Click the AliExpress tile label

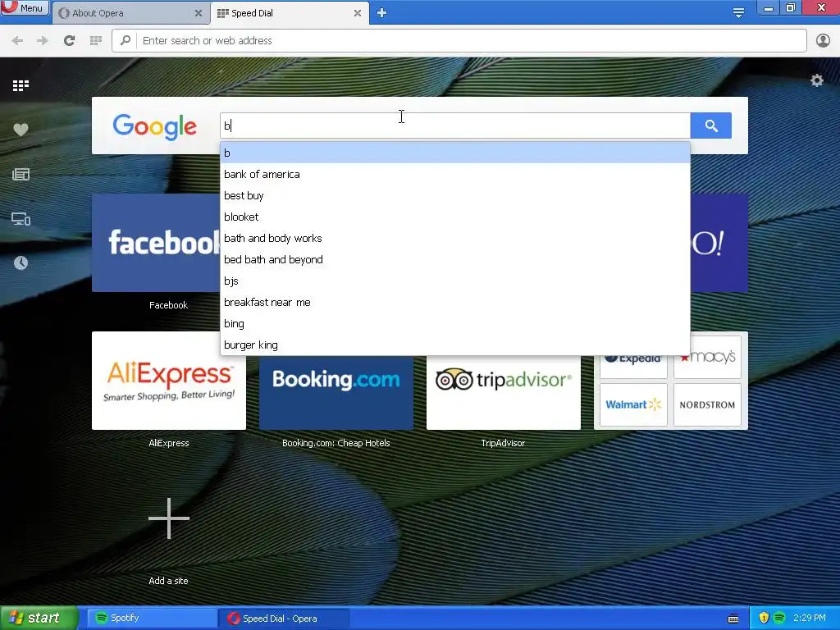169,443
